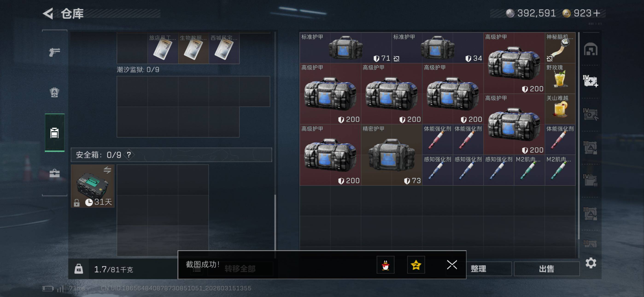644x297 pixels.
Task: Open the main stash house icon
Action: click(x=591, y=49)
